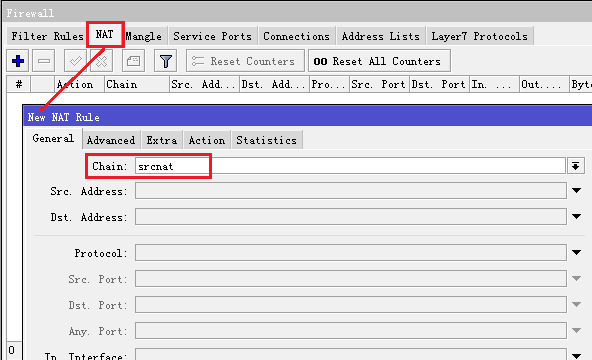Switch to the Mangle tab
The width and height of the screenshot is (592, 360).
(x=143, y=36)
